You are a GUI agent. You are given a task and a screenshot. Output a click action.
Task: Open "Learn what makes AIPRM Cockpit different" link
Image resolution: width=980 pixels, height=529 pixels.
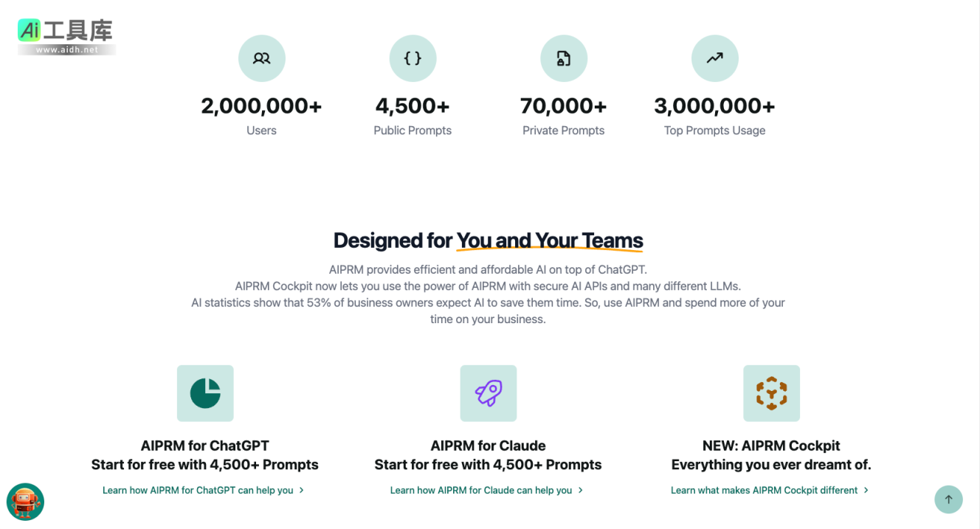tap(764, 491)
